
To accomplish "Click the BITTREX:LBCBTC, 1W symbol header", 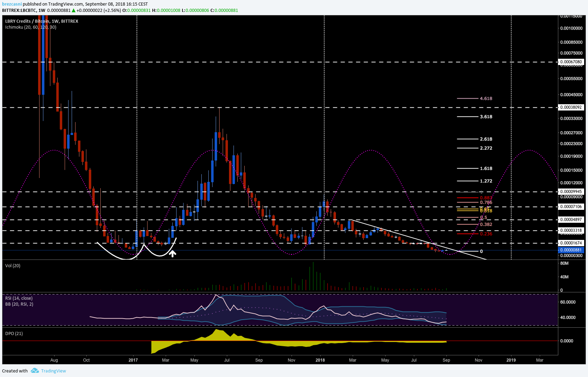I will tap(24, 10).
